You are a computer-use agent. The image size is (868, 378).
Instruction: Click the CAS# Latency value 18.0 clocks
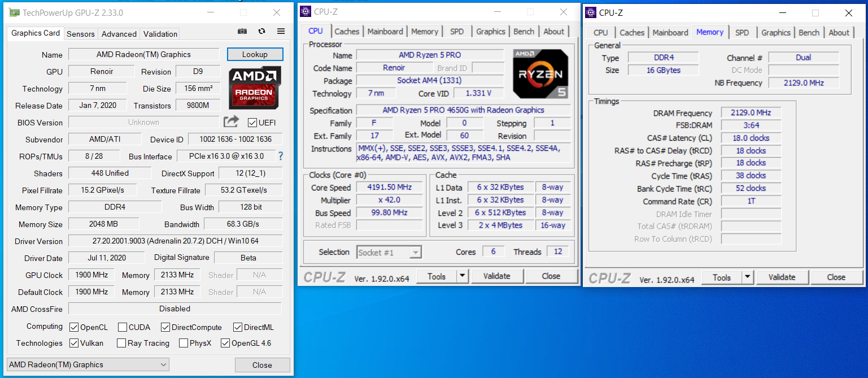pos(751,138)
